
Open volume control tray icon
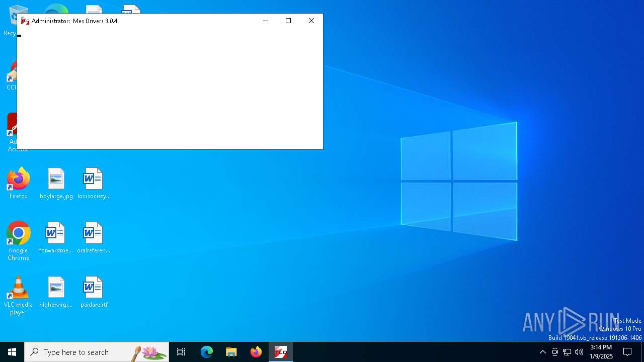(x=579, y=352)
